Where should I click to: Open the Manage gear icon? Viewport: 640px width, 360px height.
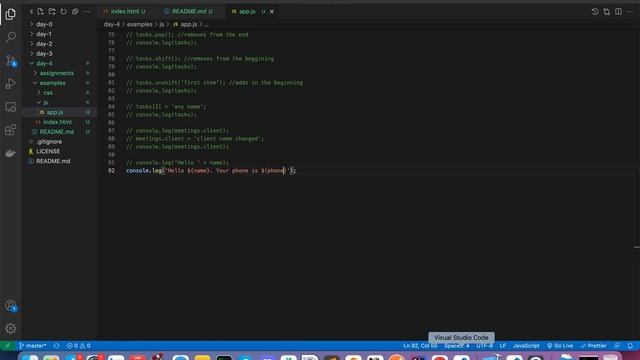tap(11, 329)
